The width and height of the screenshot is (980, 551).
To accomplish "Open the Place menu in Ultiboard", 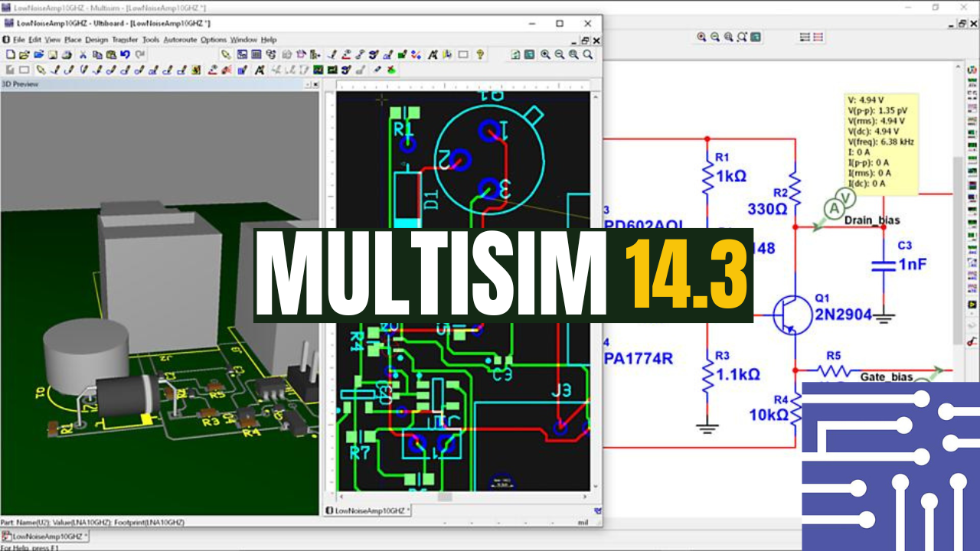I will [73, 40].
